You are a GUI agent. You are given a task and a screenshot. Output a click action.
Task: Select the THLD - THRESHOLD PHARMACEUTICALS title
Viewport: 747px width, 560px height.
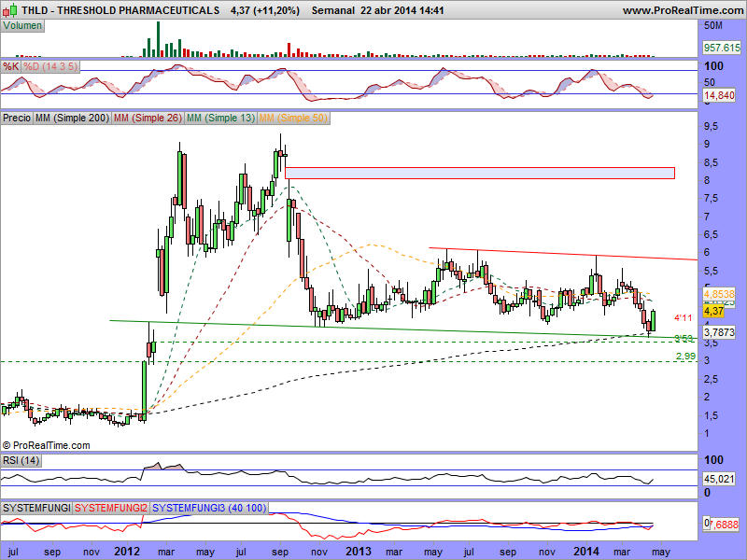(120, 10)
